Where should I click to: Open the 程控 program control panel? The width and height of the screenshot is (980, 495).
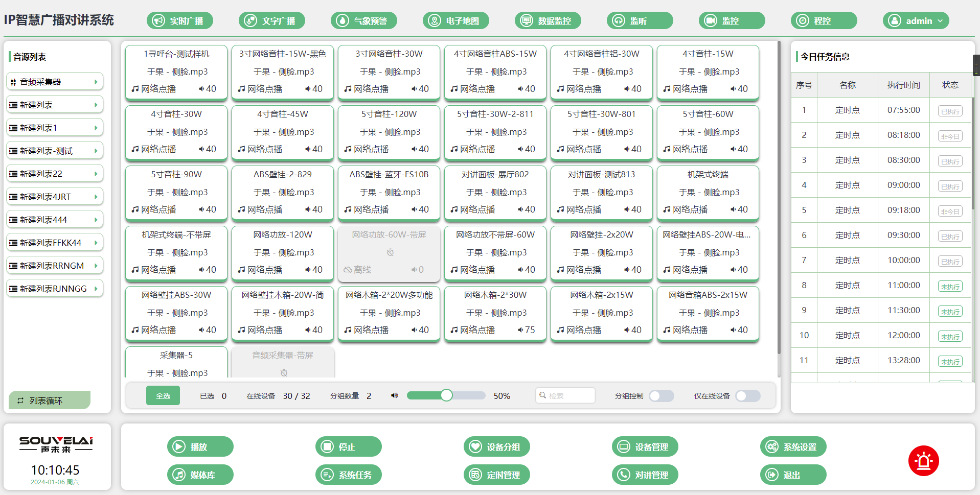(824, 20)
